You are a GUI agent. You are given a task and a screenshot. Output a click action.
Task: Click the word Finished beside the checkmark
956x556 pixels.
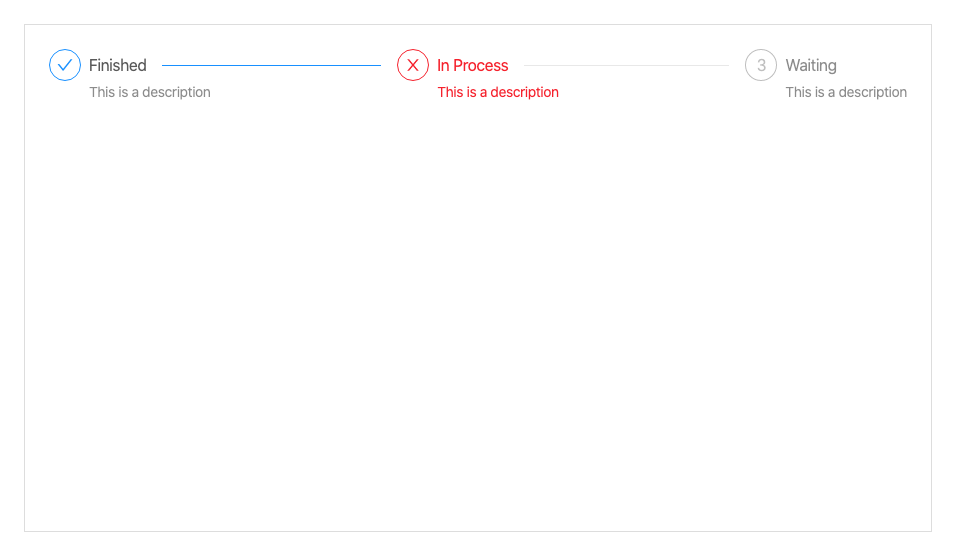tap(117, 65)
